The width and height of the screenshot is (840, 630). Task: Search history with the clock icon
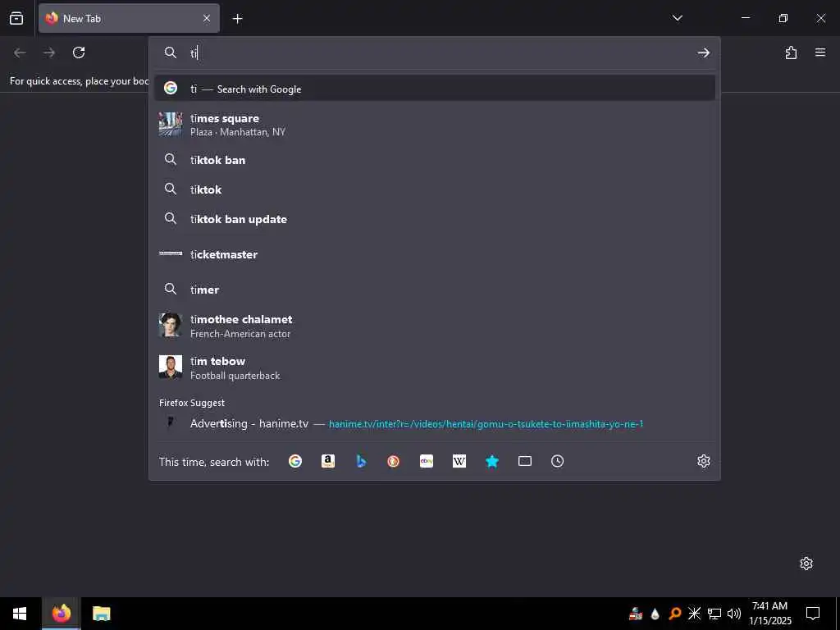tap(557, 461)
